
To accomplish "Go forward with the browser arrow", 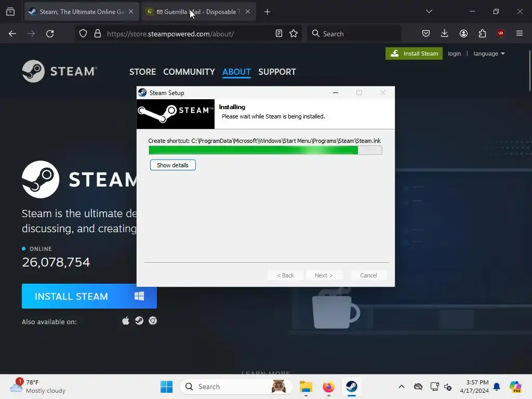I will click(x=31, y=34).
